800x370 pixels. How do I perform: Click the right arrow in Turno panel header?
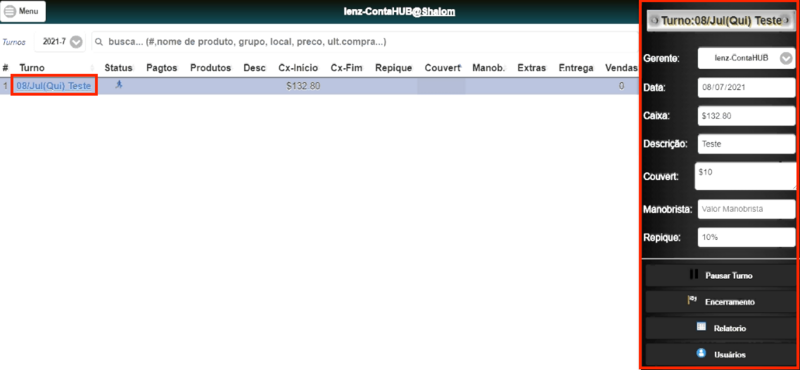(786, 21)
